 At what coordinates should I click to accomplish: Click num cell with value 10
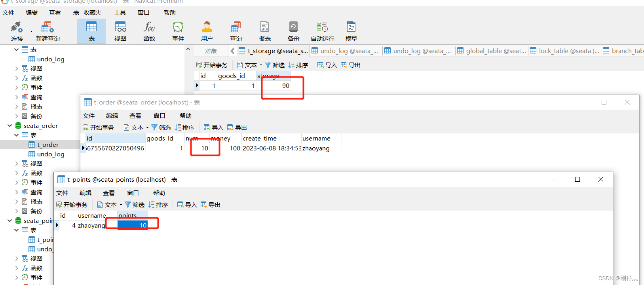click(197, 148)
